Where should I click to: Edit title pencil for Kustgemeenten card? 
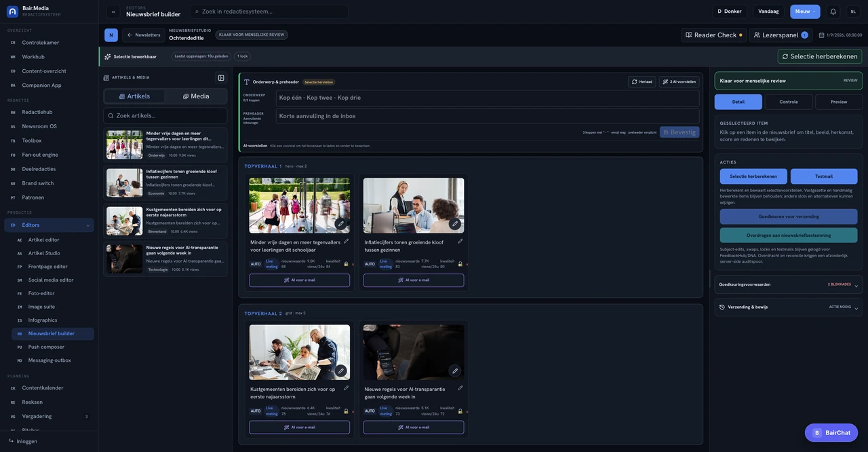coord(346,388)
